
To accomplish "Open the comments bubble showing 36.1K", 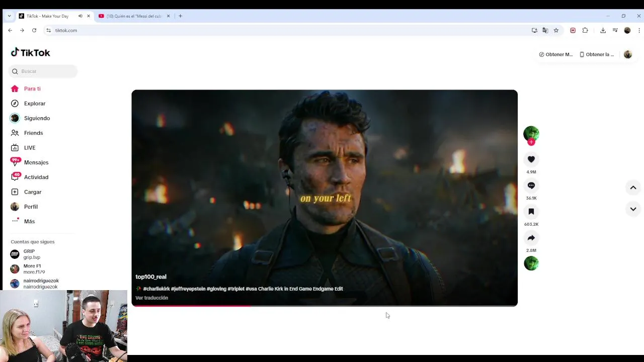I will point(531,186).
